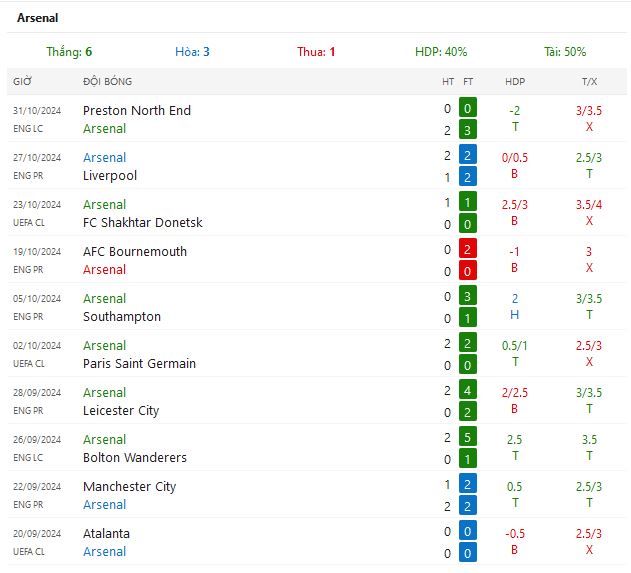
Task: Open Paris Saint Germain team link
Action: point(139,364)
